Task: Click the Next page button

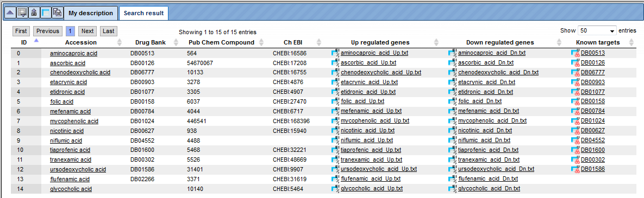Action: click(x=87, y=31)
